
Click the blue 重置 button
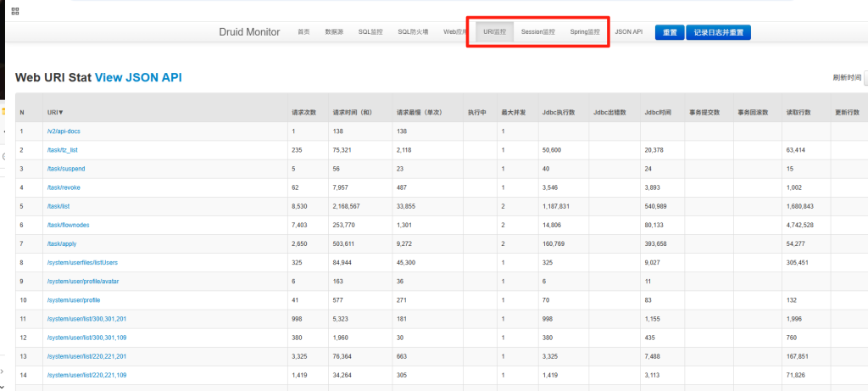pyautogui.click(x=669, y=32)
